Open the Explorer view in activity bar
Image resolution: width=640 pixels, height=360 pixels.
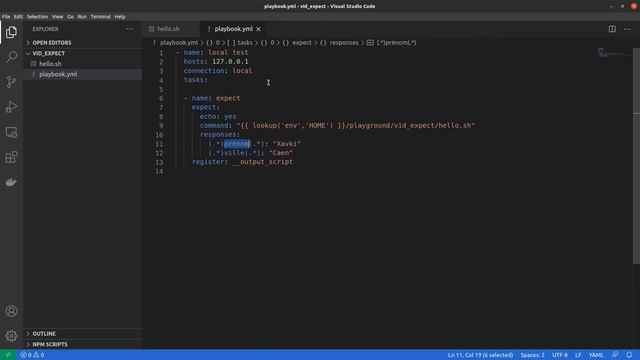coord(11,32)
